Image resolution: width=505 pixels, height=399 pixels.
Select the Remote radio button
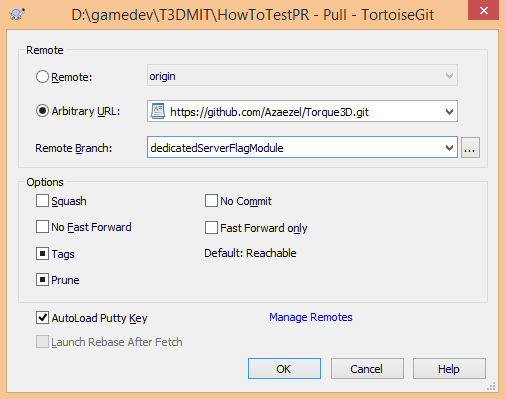pos(42,77)
